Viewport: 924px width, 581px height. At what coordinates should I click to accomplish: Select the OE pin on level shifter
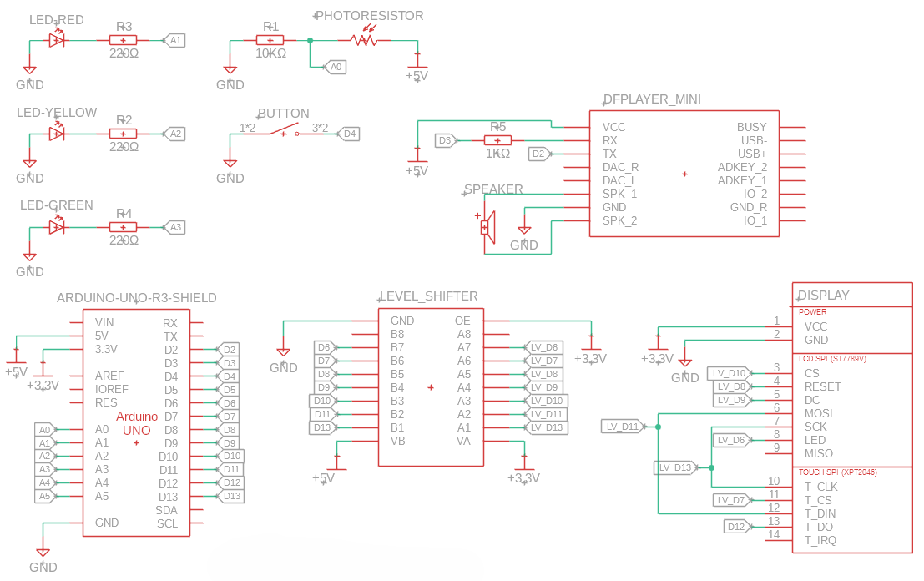tap(462, 321)
